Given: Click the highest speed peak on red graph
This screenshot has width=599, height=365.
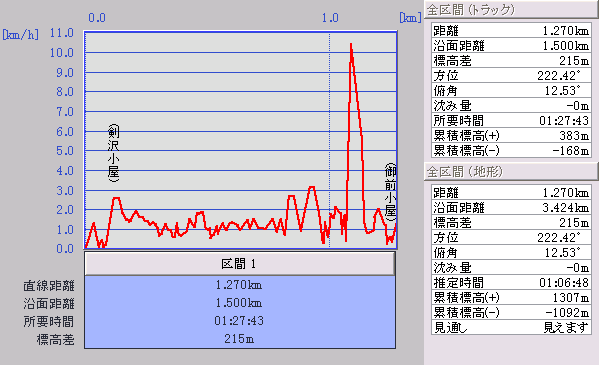Looking at the screenshot, I should [x=351, y=45].
